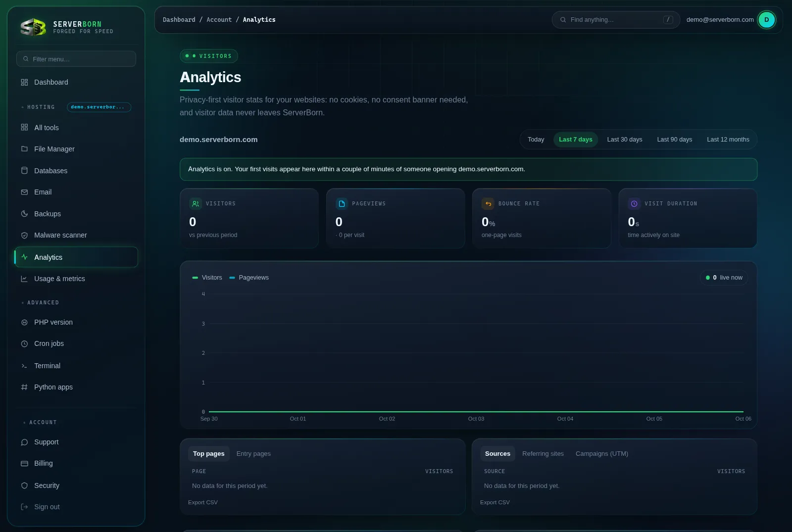The height and width of the screenshot is (532, 792).
Task: Export CSV for Top pages
Action: [x=203, y=502]
